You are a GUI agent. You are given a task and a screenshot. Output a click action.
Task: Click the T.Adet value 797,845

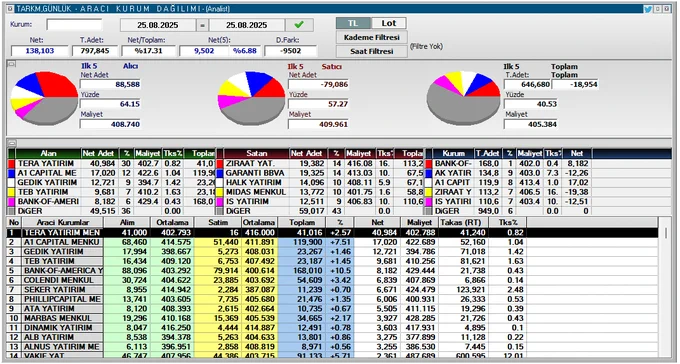[x=95, y=51]
